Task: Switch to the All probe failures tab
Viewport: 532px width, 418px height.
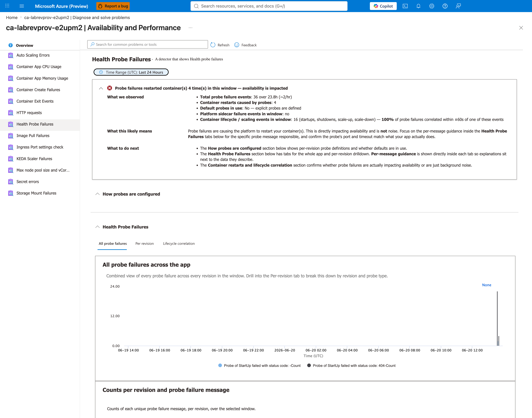Action: click(113, 244)
